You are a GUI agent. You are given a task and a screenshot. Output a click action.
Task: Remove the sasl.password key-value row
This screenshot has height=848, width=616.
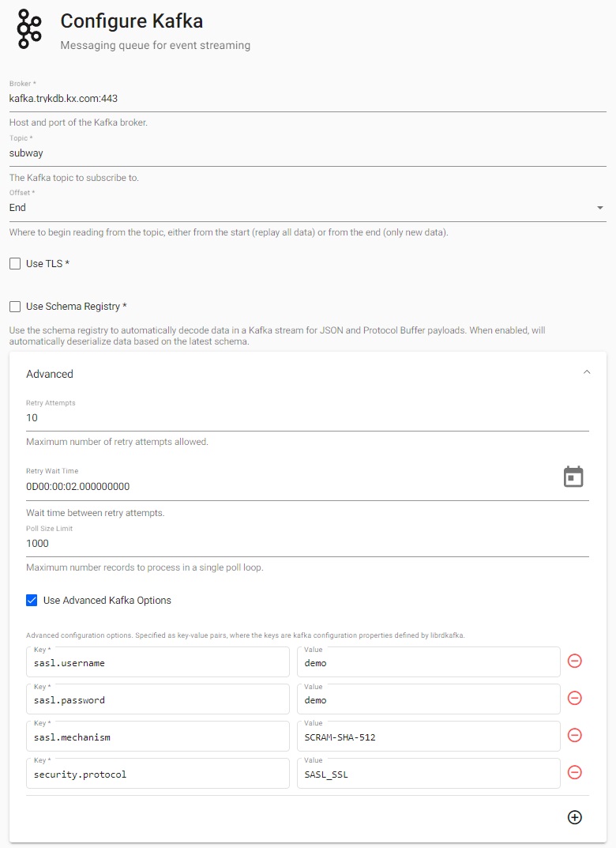click(575, 698)
